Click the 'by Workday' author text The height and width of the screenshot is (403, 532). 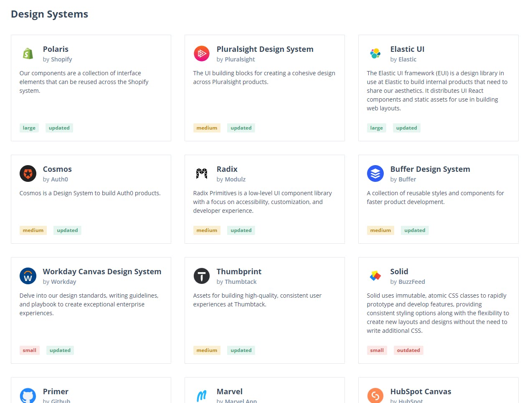(x=59, y=282)
